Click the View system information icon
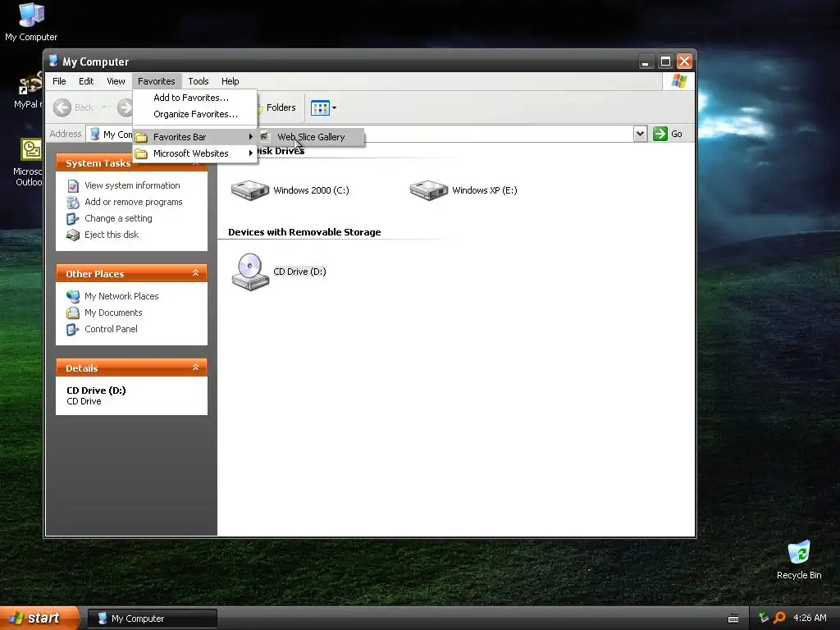Viewport: 840px width, 630px height. click(73, 186)
